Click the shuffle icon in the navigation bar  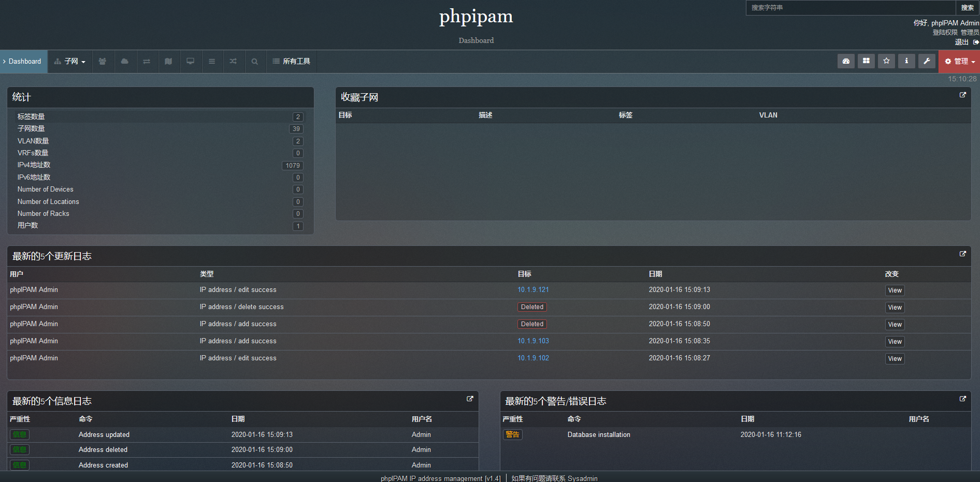(234, 61)
